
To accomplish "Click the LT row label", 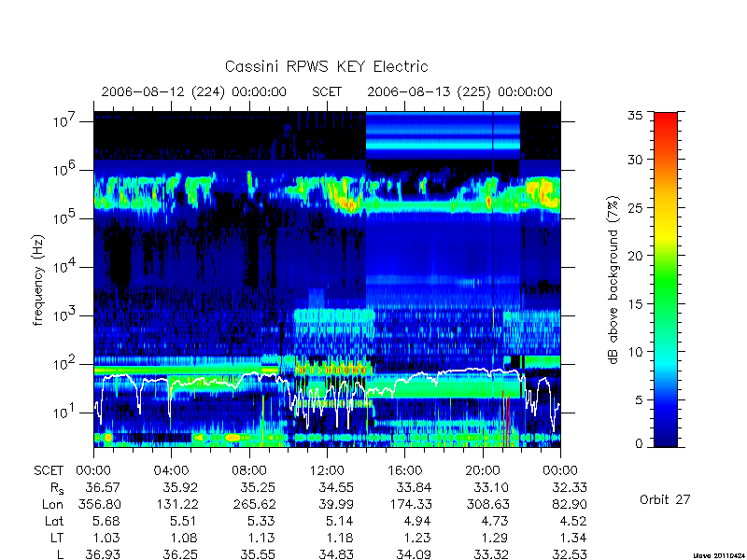I will point(57,538).
